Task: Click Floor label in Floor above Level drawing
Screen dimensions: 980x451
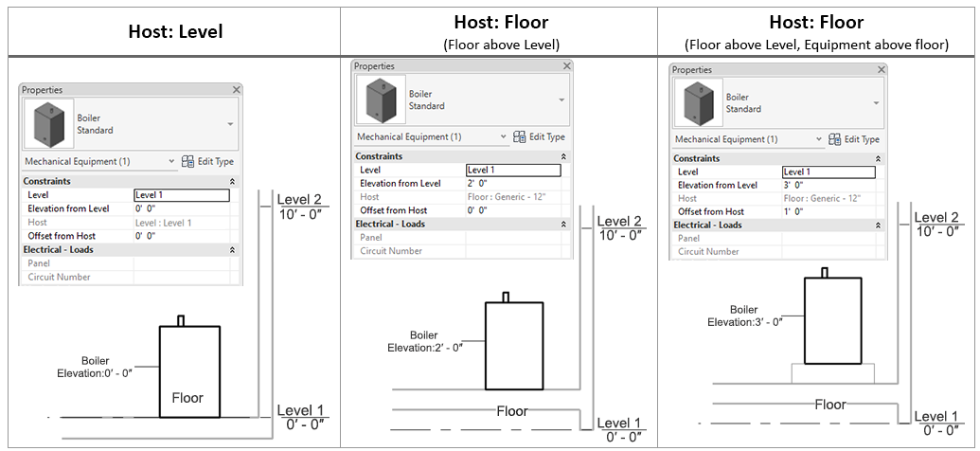Action: [512, 411]
